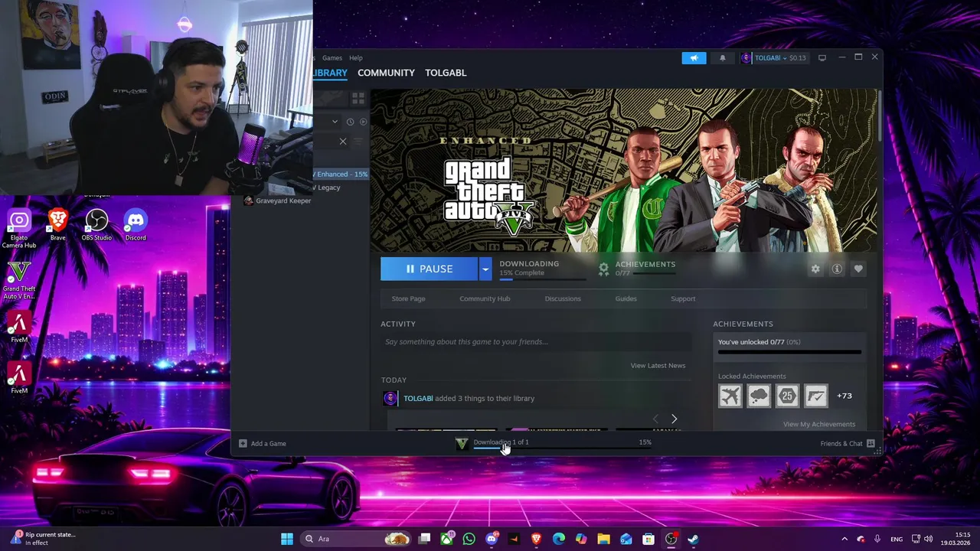The image size is (980, 551).
Task: Open the Discussions tab
Action: click(563, 298)
